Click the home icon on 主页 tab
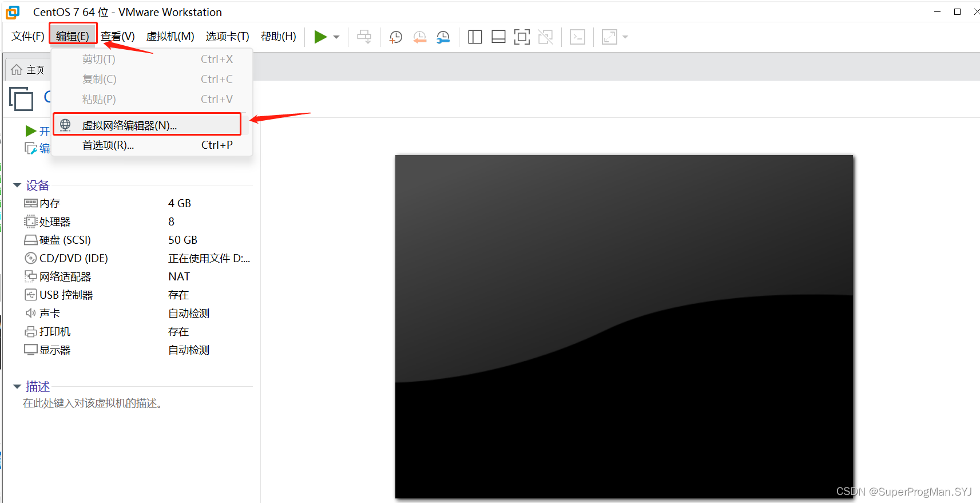This screenshot has height=503, width=980. click(x=17, y=70)
